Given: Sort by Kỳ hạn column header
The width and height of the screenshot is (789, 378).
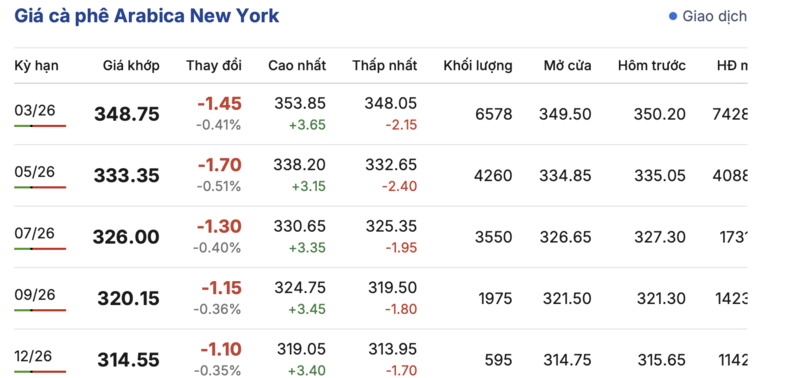Looking at the screenshot, I should (36, 65).
